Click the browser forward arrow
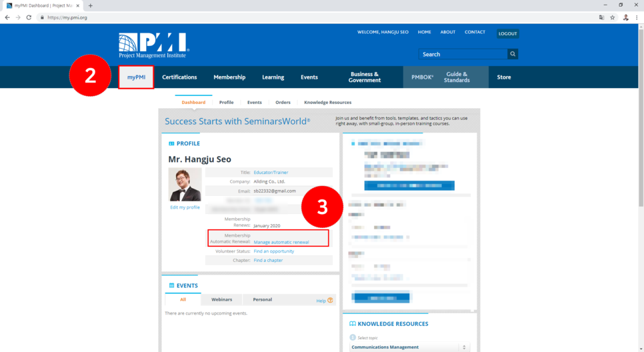This screenshot has width=644, height=352. coord(18,17)
